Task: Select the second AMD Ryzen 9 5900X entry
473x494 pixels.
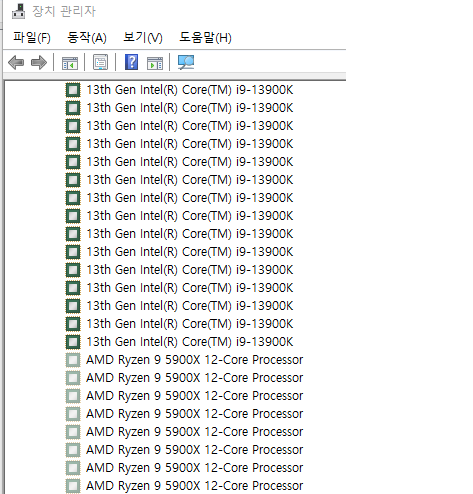Action: 195,378
